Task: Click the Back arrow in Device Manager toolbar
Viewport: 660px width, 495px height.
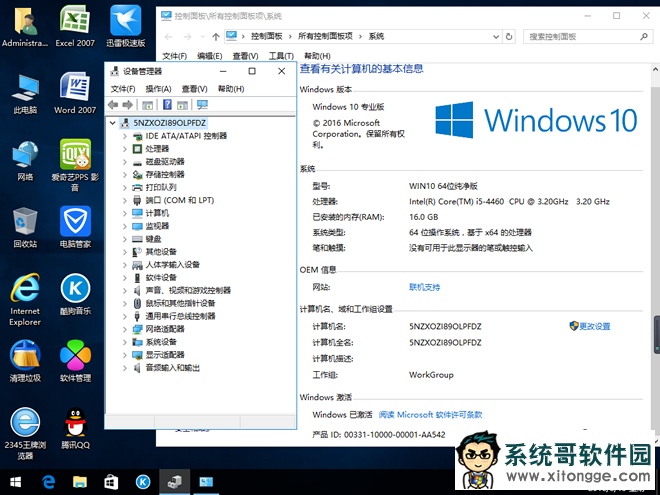Action: 113,104
